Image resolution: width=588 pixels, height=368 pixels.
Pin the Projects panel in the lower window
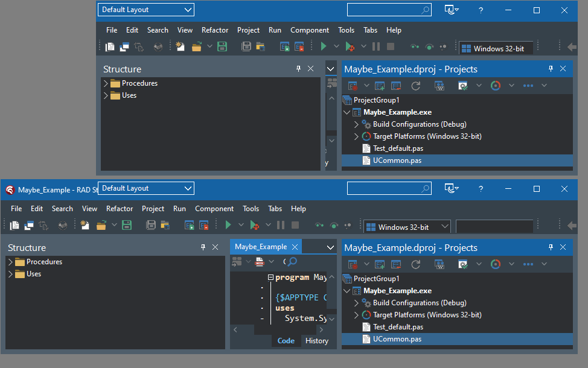click(551, 247)
